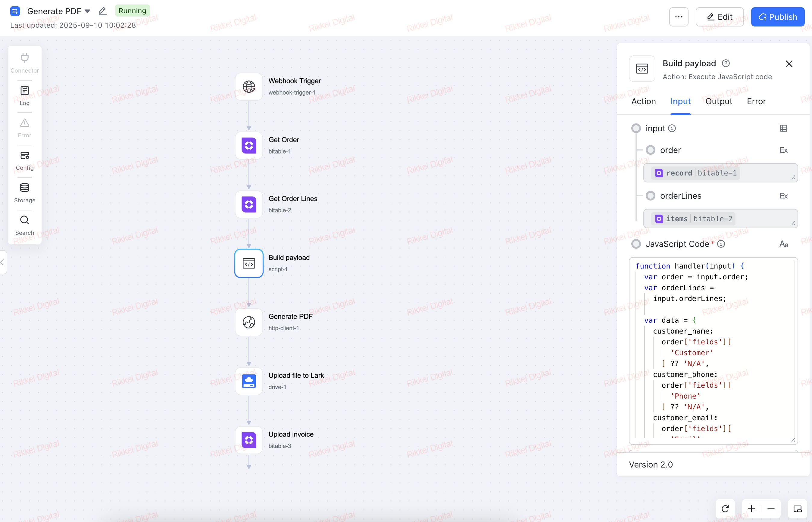Toggle the orderLines field radio circle
This screenshot has height=522, width=812.
pos(650,196)
